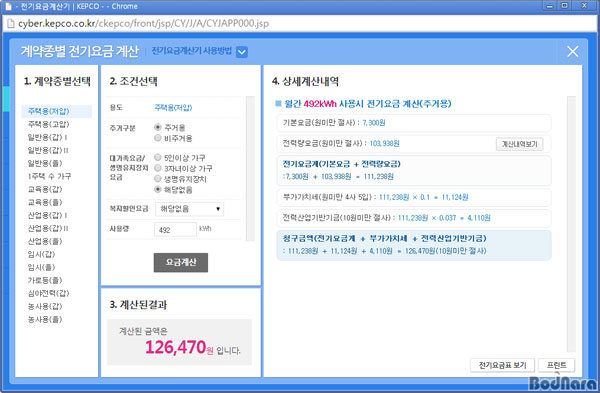
Task: Pick 농사용(갑) contract type
Action: [x=45, y=306]
